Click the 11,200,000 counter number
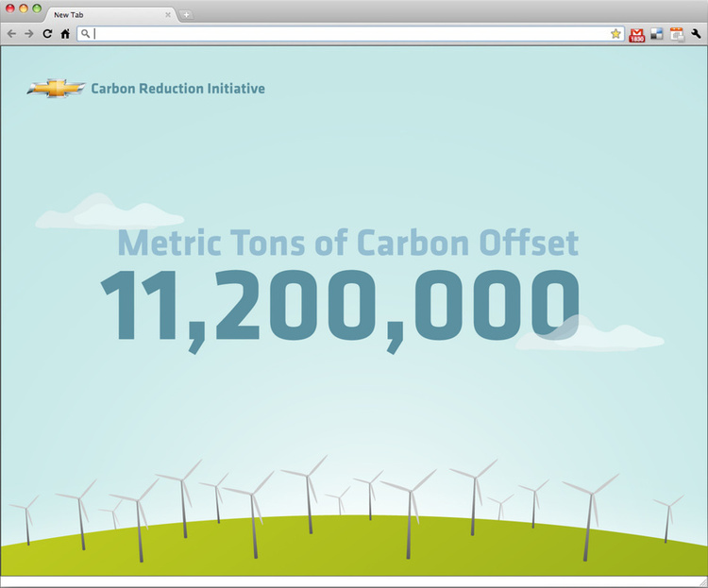The image size is (708, 588). tap(340, 307)
